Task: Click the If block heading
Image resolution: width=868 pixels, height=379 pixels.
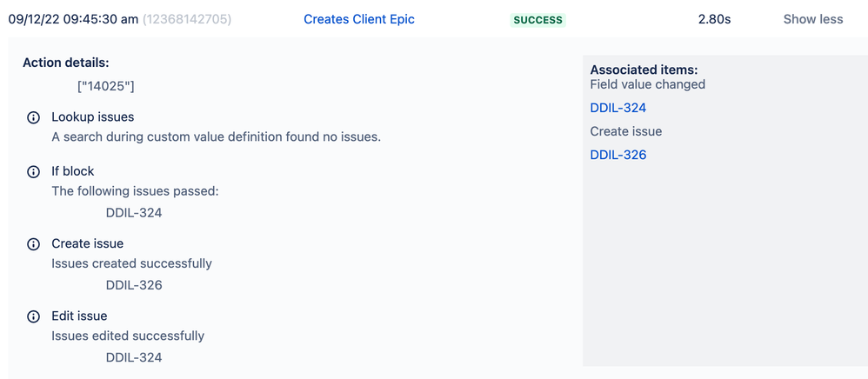Action: 72,171
